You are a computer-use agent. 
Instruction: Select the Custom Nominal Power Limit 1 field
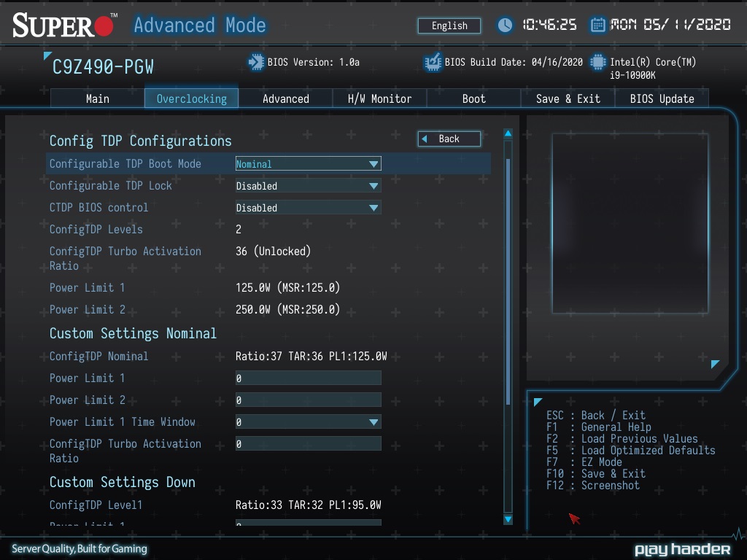(308, 378)
